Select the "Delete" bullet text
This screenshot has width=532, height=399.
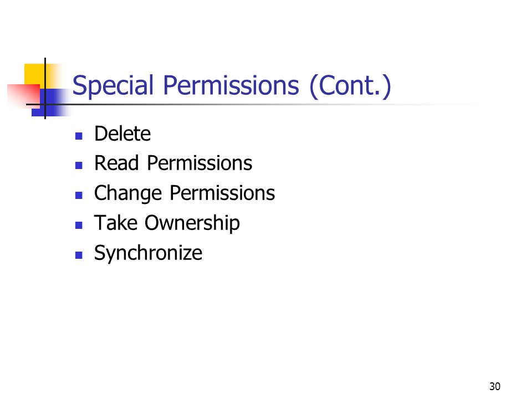(x=122, y=134)
